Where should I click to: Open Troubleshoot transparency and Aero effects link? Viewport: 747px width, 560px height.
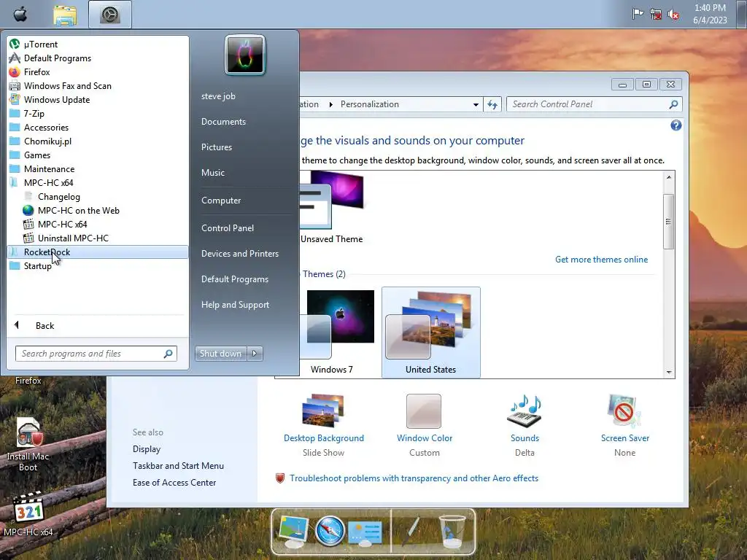pyautogui.click(x=414, y=478)
